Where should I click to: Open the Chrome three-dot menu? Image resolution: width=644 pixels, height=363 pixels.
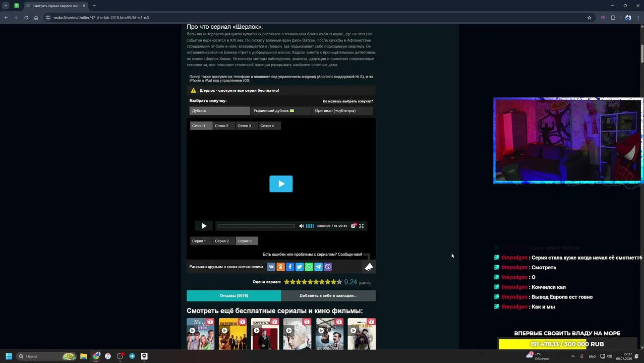tap(638, 18)
